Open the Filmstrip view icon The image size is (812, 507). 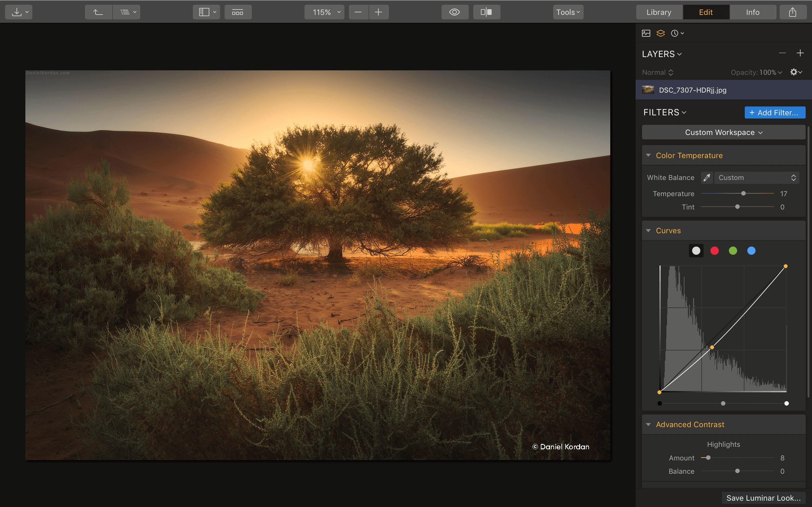pyautogui.click(x=238, y=12)
